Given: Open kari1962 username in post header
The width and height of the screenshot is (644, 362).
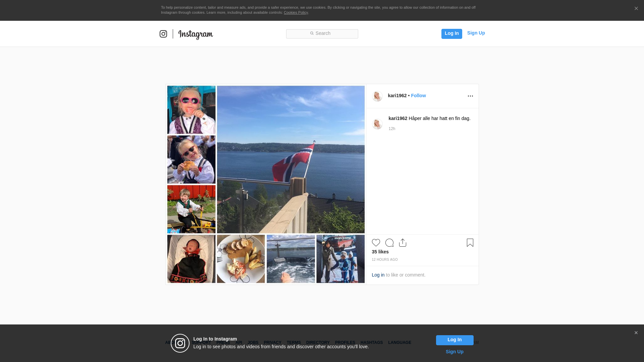Looking at the screenshot, I should pos(397,96).
